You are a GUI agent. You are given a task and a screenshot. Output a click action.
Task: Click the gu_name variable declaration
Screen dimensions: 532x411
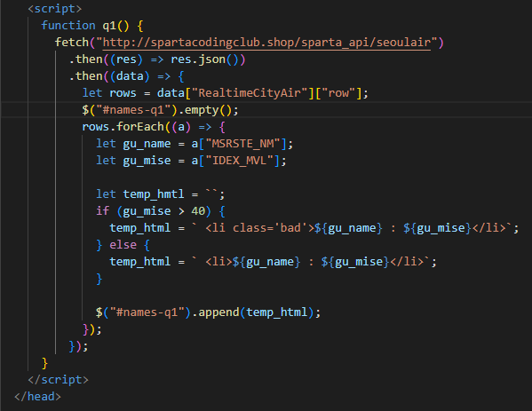point(147,144)
